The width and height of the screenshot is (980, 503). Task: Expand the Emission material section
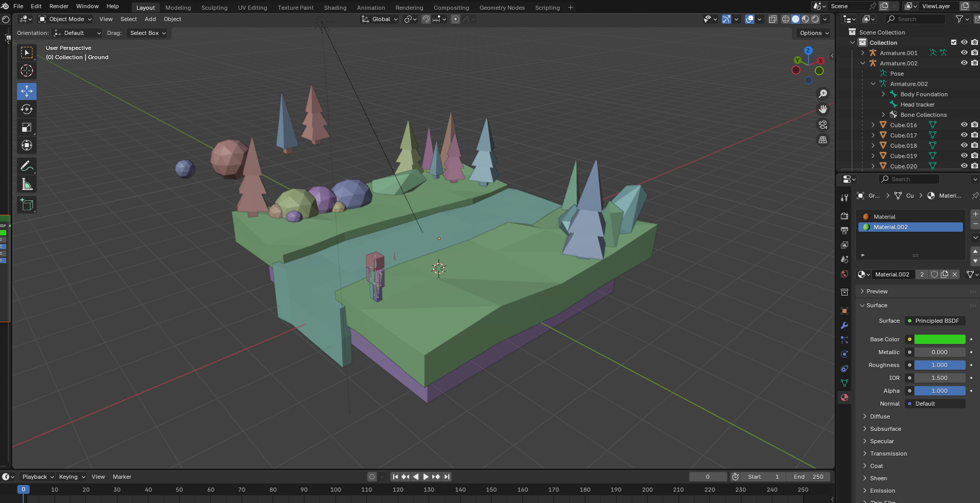point(882,491)
